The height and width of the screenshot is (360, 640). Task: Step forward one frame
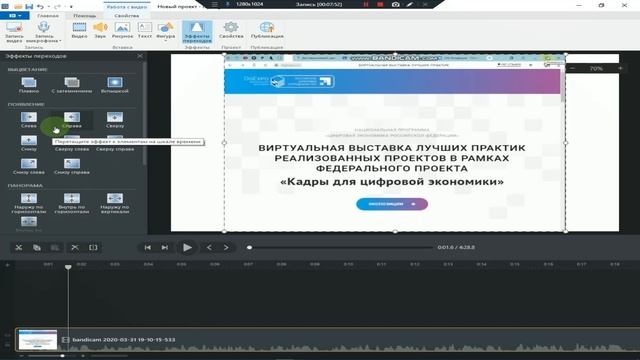pos(226,247)
